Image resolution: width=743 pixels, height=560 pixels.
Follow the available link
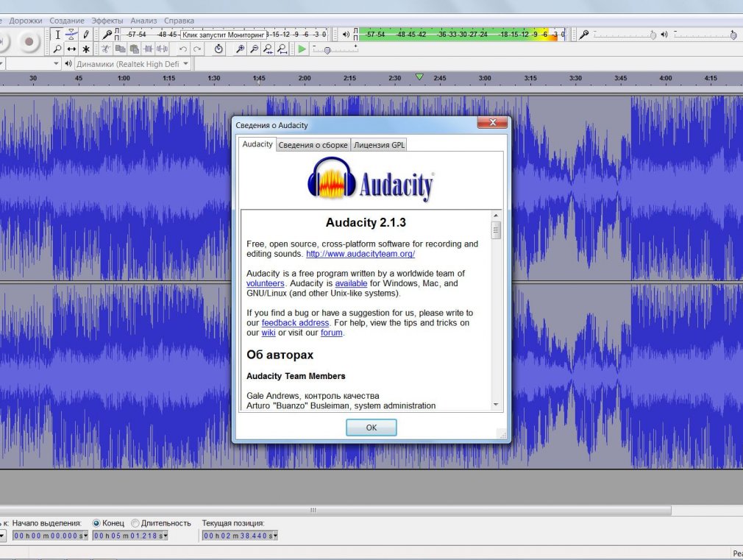click(x=351, y=283)
